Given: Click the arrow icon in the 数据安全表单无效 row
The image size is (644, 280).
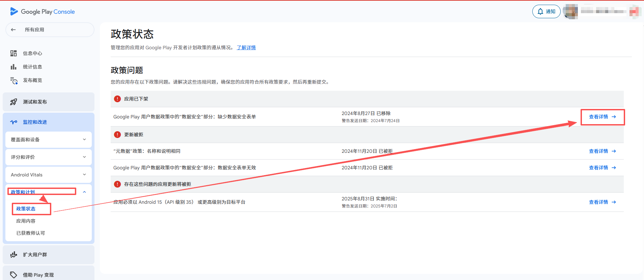Looking at the screenshot, I should pyautogui.click(x=614, y=168).
